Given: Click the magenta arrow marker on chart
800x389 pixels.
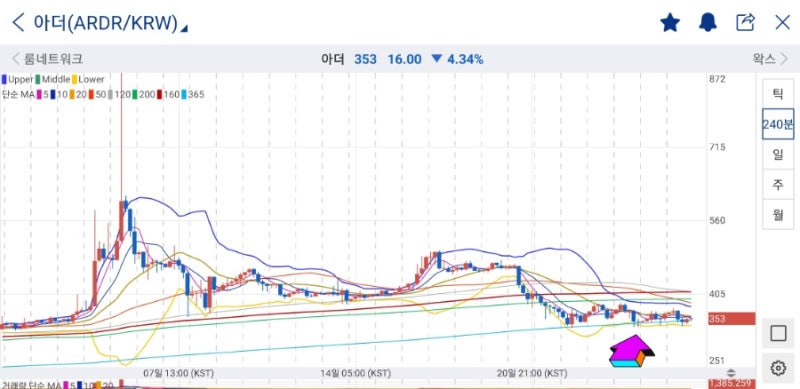Looking at the screenshot, I should (x=632, y=351).
